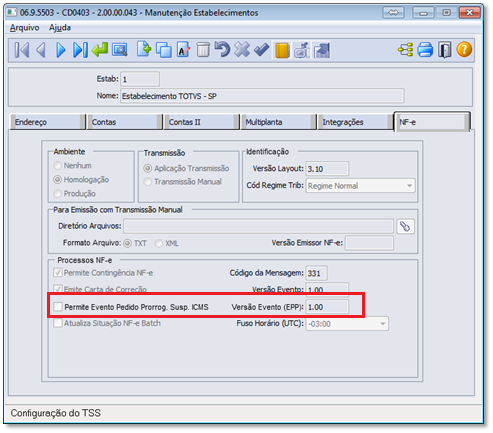Click the Identificação group label
This screenshot has height=433, width=493.
click(x=267, y=152)
